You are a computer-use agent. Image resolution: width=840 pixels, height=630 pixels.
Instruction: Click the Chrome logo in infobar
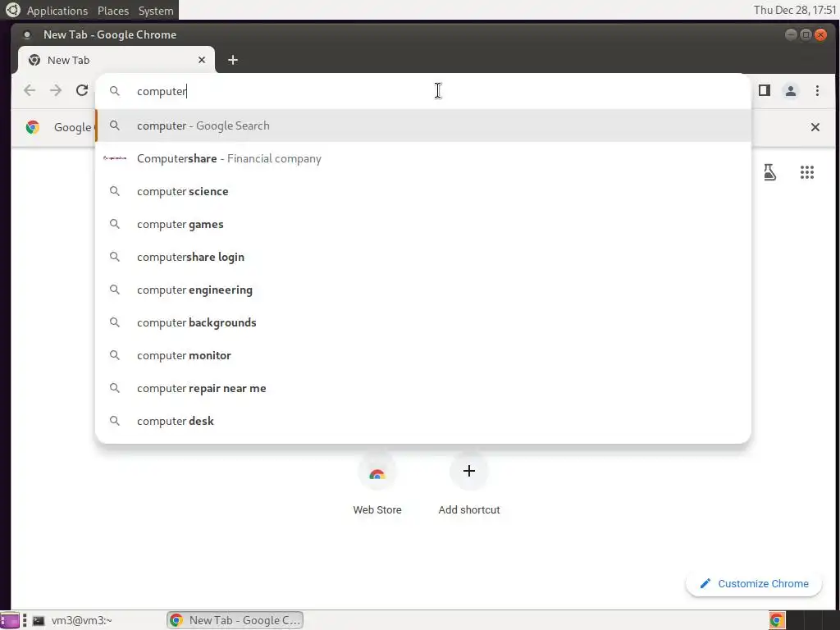pyautogui.click(x=33, y=127)
